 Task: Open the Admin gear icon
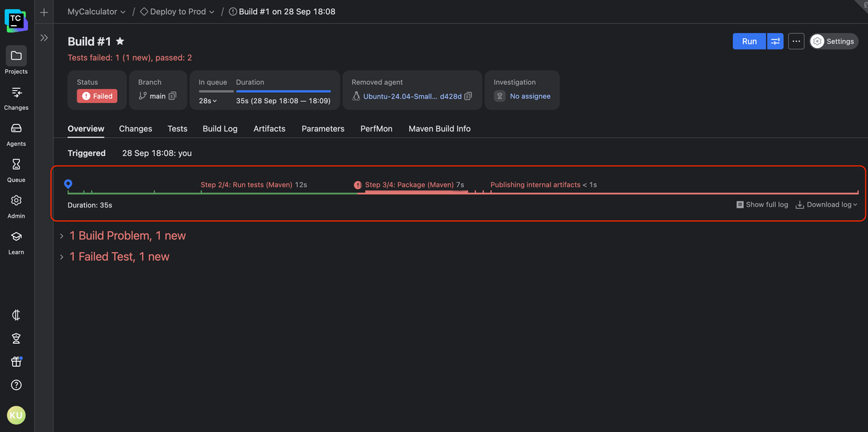tap(16, 201)
